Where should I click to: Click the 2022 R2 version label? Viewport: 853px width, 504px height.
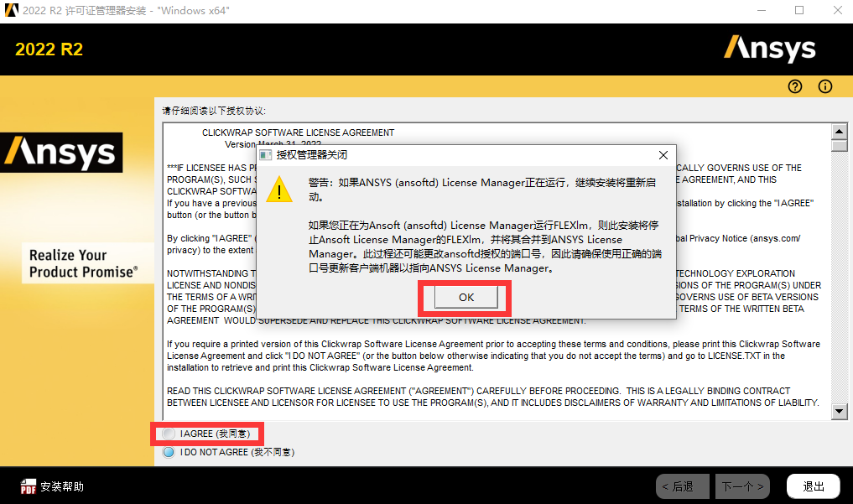(x=49, y=49)
